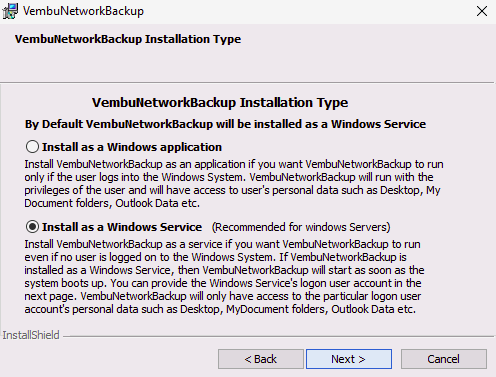Select the Windows application radio circle
The image size is (496, 377).
[x=32, y=147]
